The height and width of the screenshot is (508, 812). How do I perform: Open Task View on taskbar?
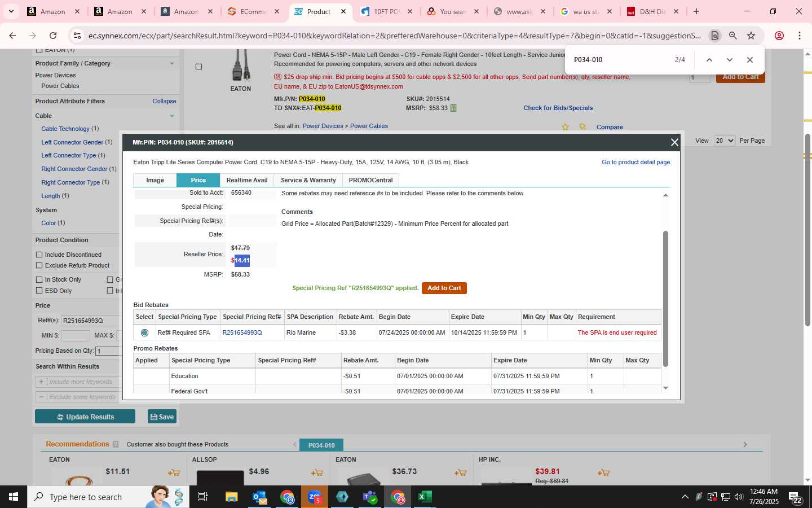[203, 497]
